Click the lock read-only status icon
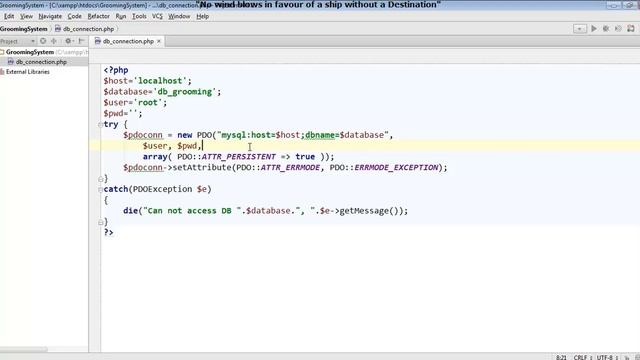This screenshot has height=360, width=640. [x=627, y=357]
